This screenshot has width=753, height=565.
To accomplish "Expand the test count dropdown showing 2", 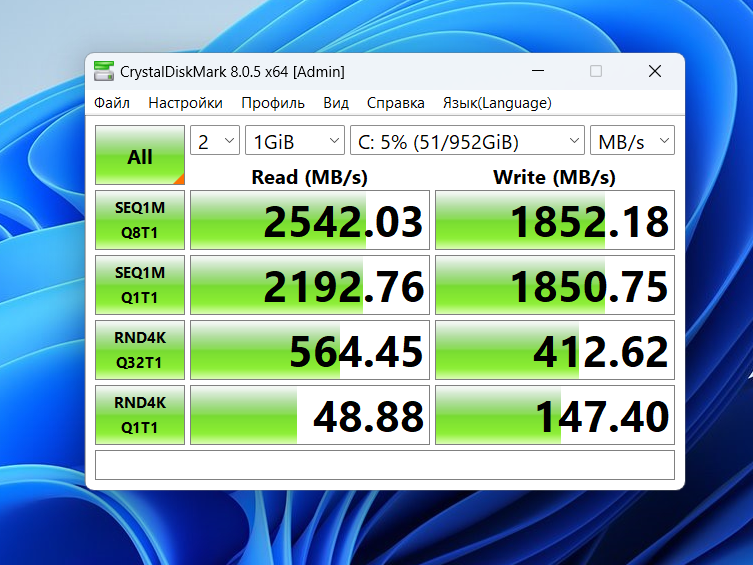I will point(215,141).
